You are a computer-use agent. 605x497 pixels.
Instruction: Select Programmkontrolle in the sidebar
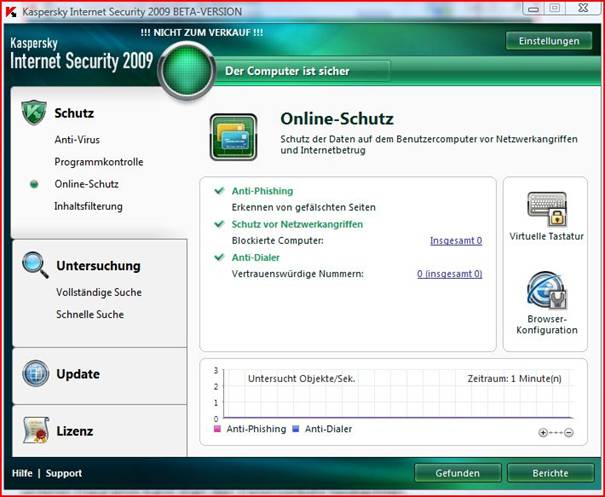99,162
